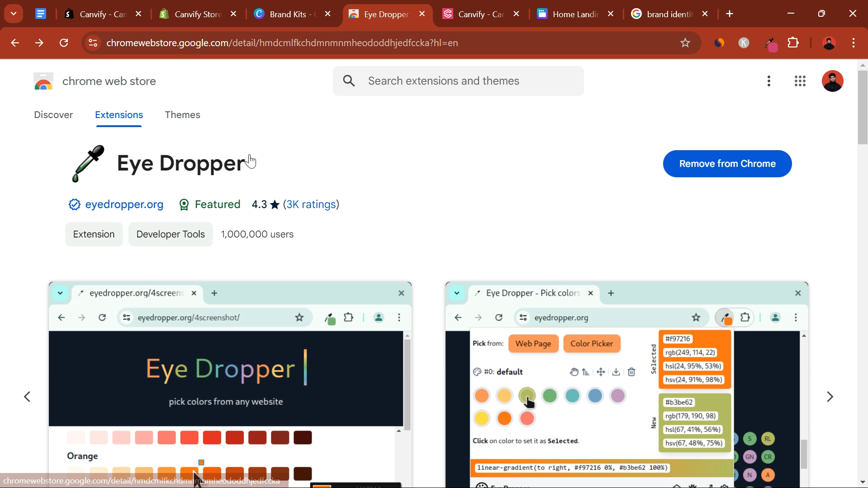Click the move-arrows icon beside #0: default
This screenshot has height=488, width=868.
601,372
